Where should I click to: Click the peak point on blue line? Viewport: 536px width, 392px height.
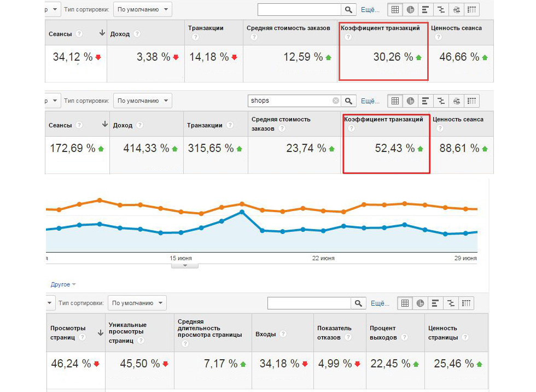pyautogui.click(x=242, y=212)
